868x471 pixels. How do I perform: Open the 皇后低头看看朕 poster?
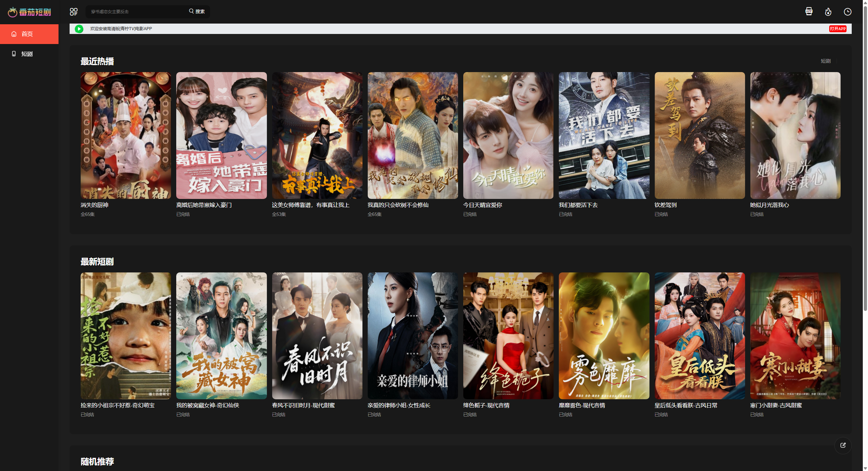(x=700, y=335)
